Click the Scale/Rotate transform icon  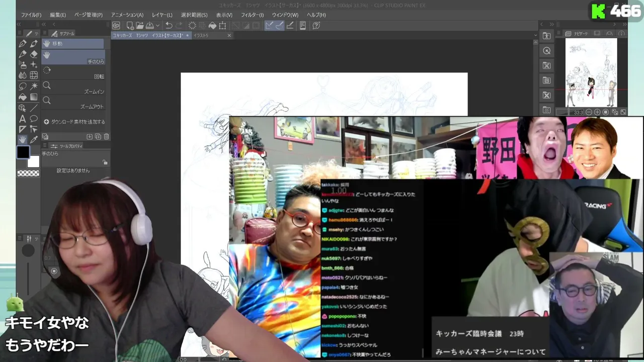[222, 26]
